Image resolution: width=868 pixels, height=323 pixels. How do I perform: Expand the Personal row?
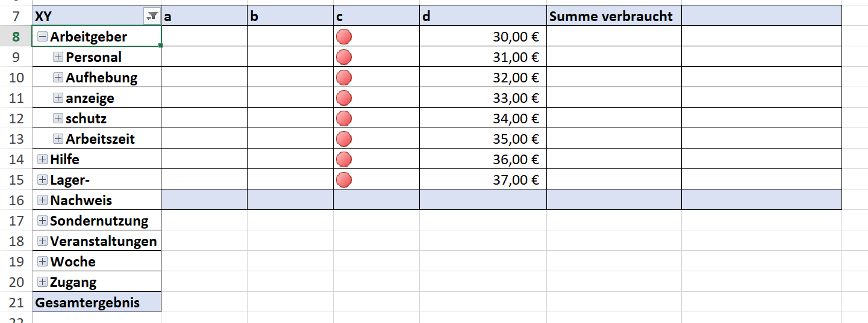point(58,57)
